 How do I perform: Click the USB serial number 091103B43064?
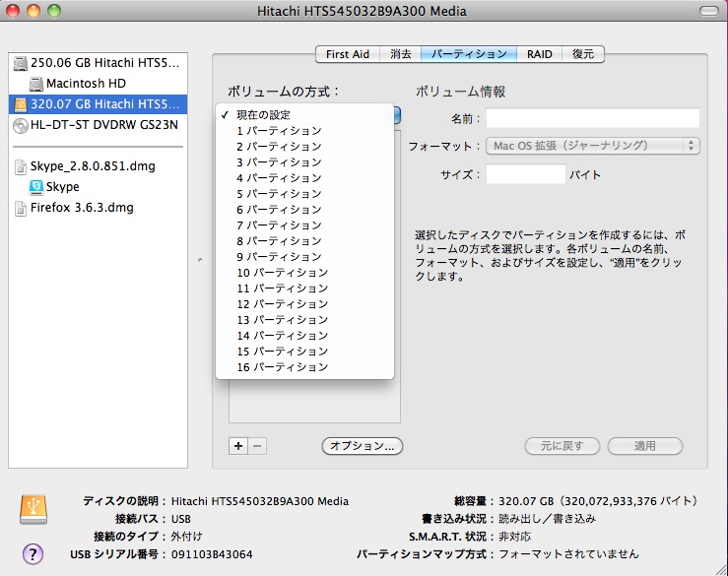click(212, 554)
